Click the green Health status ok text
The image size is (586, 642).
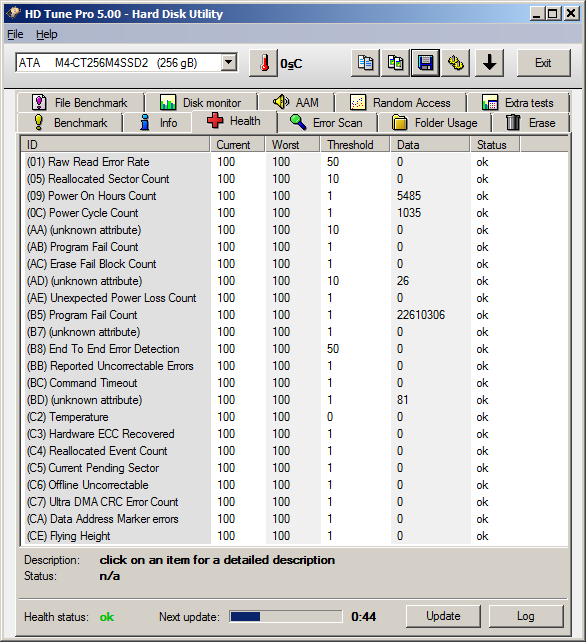(x=107, y=617)
